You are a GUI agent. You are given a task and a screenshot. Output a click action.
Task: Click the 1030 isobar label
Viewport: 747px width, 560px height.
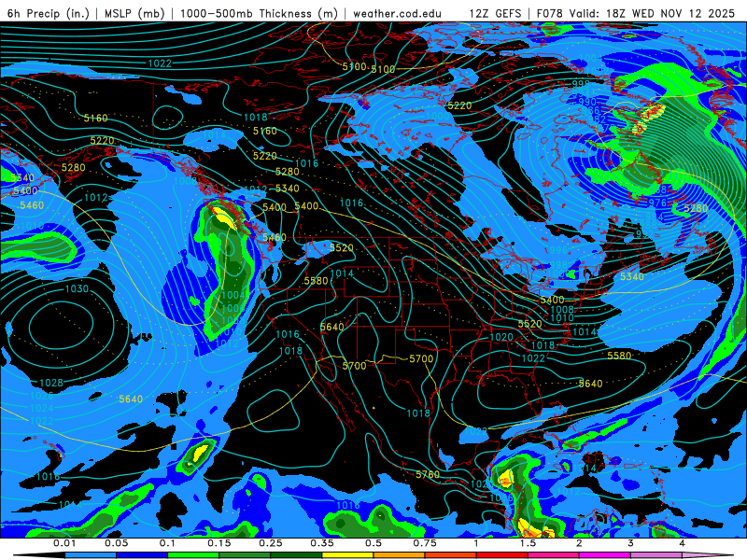pos(77,288)
